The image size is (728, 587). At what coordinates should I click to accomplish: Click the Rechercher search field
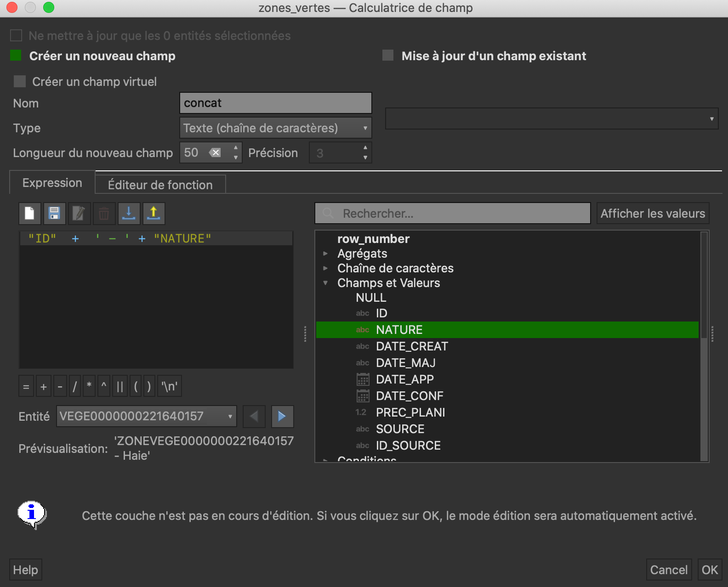[452, 214]
